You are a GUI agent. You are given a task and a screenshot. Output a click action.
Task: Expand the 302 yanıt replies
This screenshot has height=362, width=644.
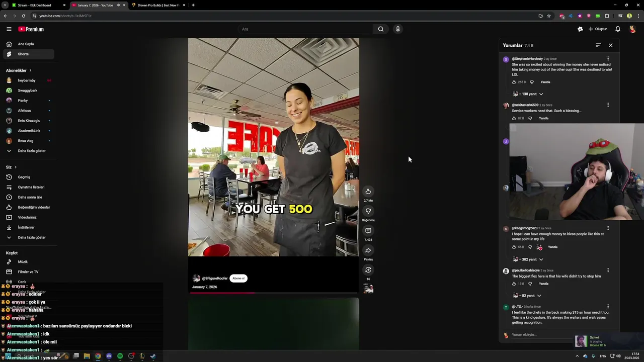point(528,259)
